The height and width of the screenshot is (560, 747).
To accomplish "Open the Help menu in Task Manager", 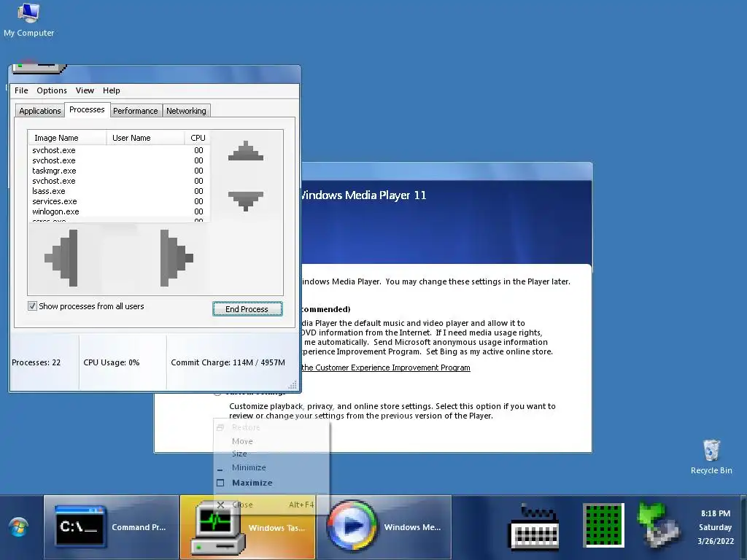I will (x=112, y=90).
